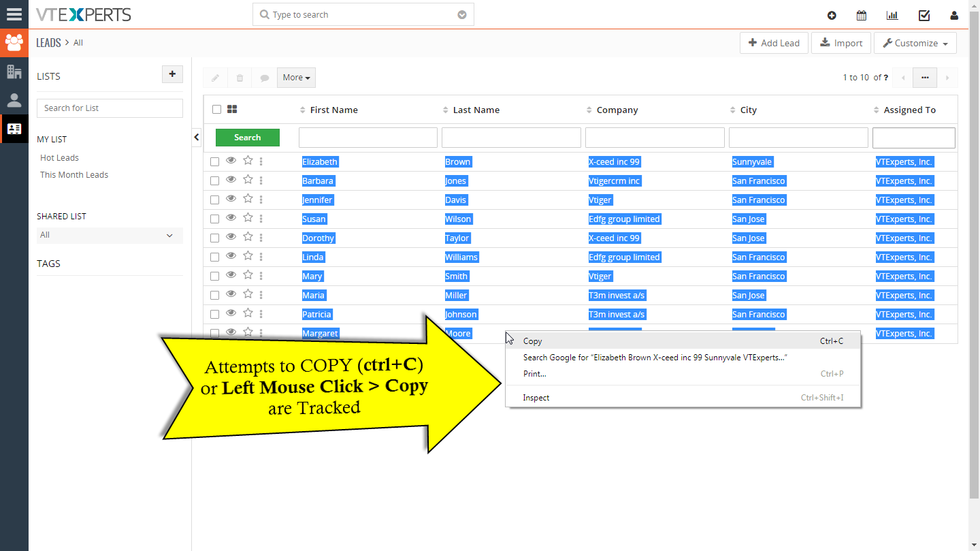Click the list view grid icon
This screenshot has width=980, height=551.
click(x=232, y=109)
